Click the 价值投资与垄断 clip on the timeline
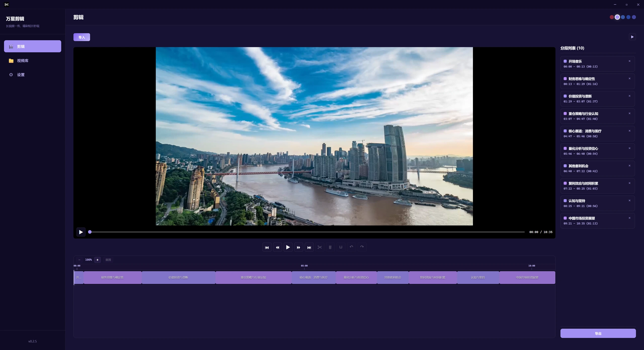 click(178, 278)
